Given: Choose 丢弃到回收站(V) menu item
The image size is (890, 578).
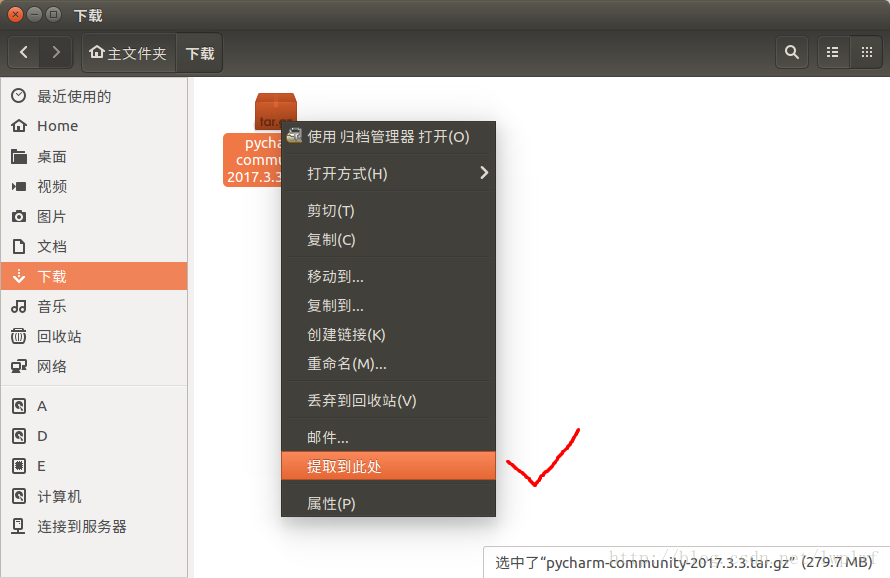Looking at the screenshot, I should pos(388,400).
